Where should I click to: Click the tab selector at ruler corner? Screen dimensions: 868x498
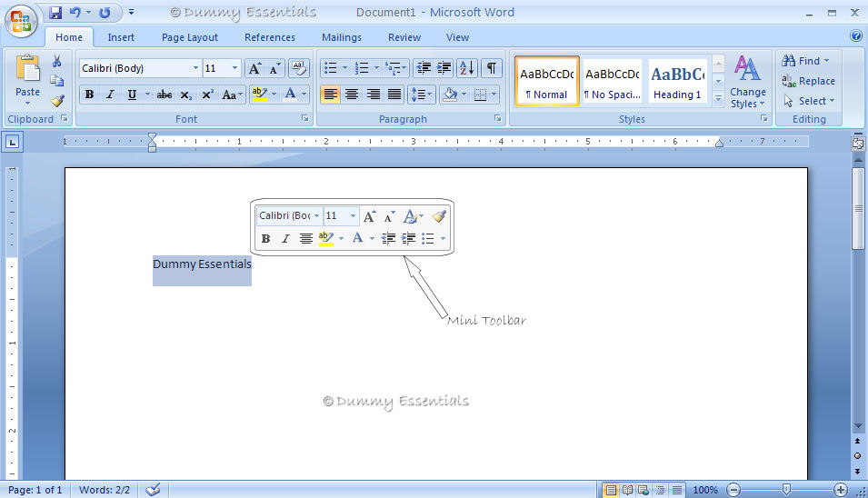click(x=12, y=142)
